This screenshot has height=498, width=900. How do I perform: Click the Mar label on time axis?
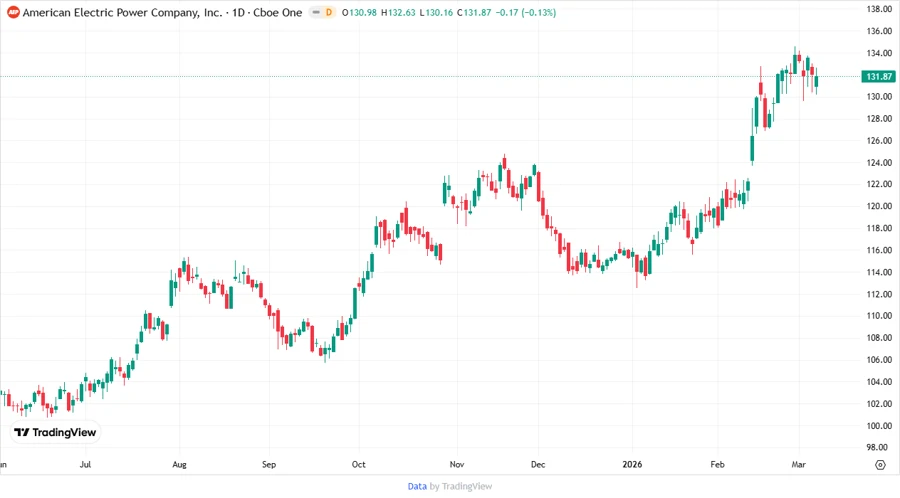(798, 464)
